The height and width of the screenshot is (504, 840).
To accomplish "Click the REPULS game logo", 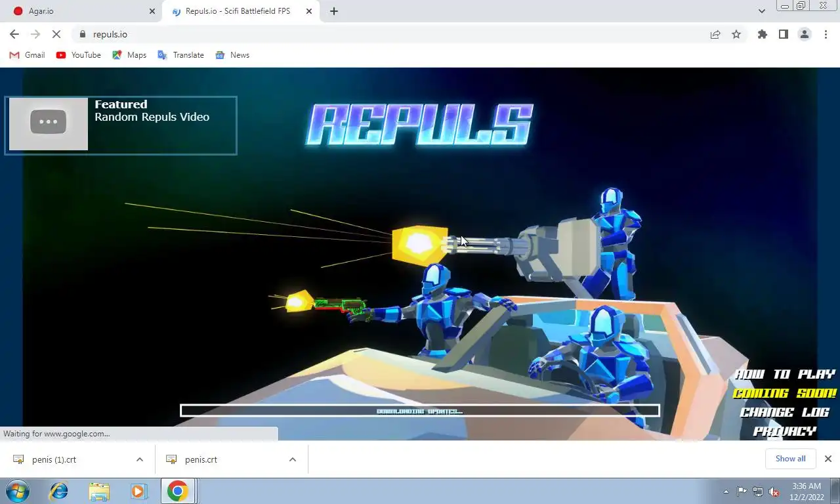I will (x=419, y=124).
